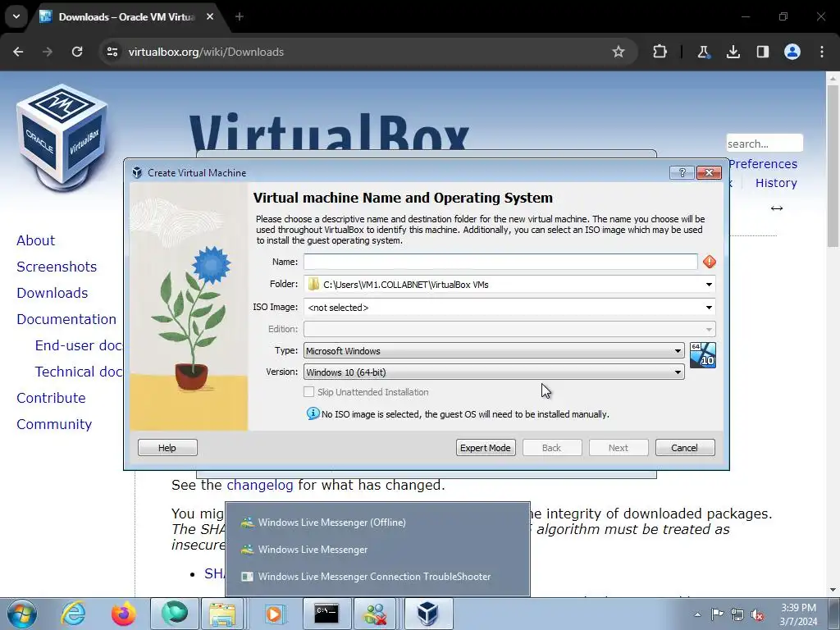Expand the ISO Image dropdown
This screenshot has height=630, width=840.
(709, 307)
